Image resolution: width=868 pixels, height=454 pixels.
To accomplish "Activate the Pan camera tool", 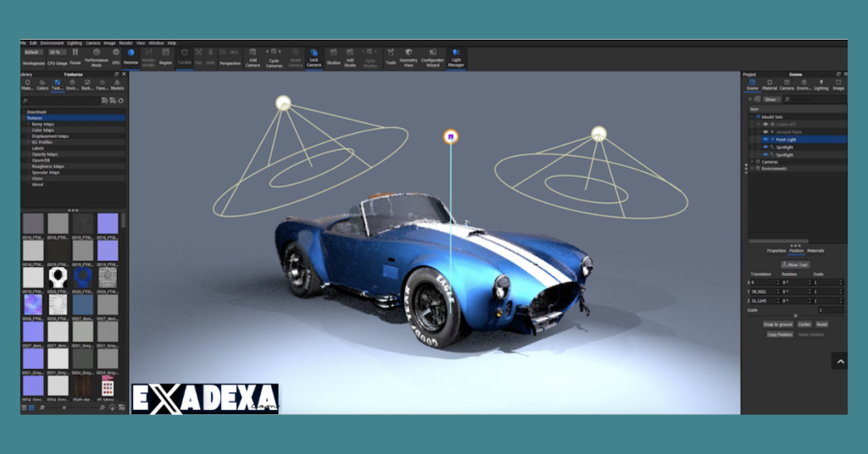I will (x=198, y=57).
